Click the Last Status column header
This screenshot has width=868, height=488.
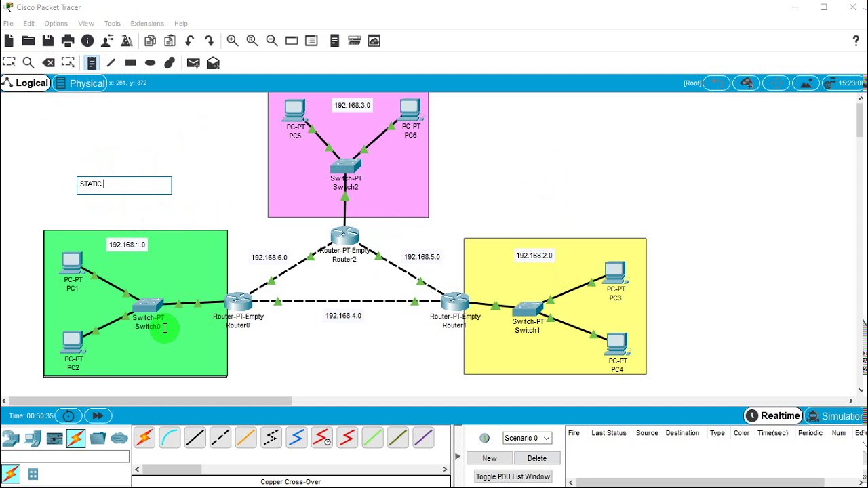coord(608,433)
